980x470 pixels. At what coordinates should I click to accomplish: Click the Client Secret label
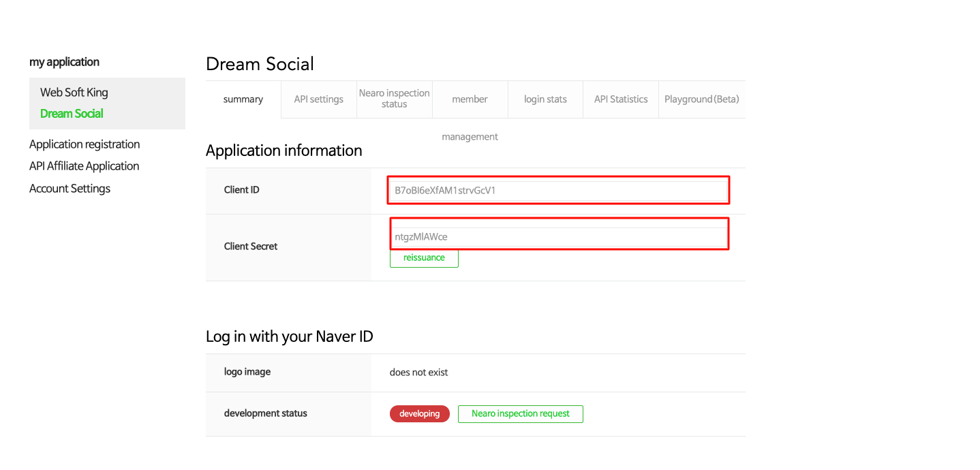coord(251,247)
